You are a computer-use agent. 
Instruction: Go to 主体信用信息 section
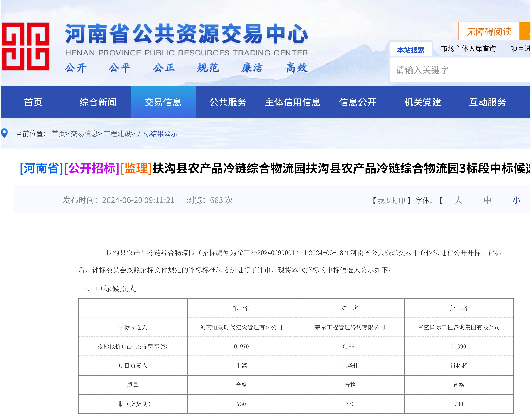(293, 102)
